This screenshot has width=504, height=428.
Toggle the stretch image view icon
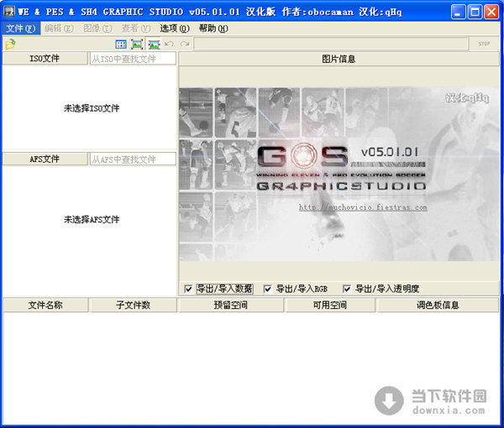[x=154, y=44]
